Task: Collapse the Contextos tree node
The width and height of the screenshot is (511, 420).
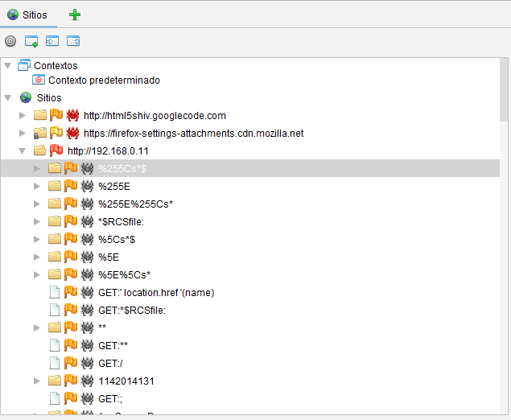Action: (x=8, y=65)
